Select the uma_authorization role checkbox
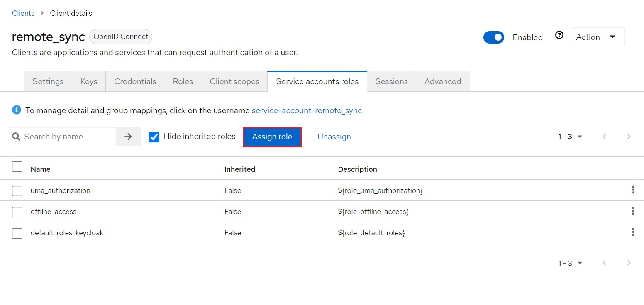This screenshot has height=305, width=644. [x=17, y=191]
